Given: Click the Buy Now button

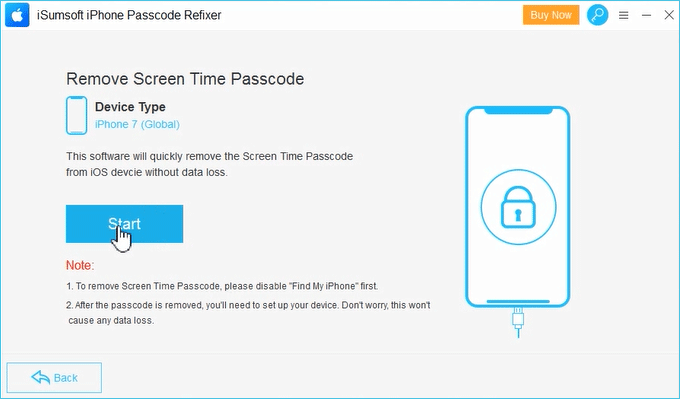Looking at the screenshot, I should coord(551,15).
